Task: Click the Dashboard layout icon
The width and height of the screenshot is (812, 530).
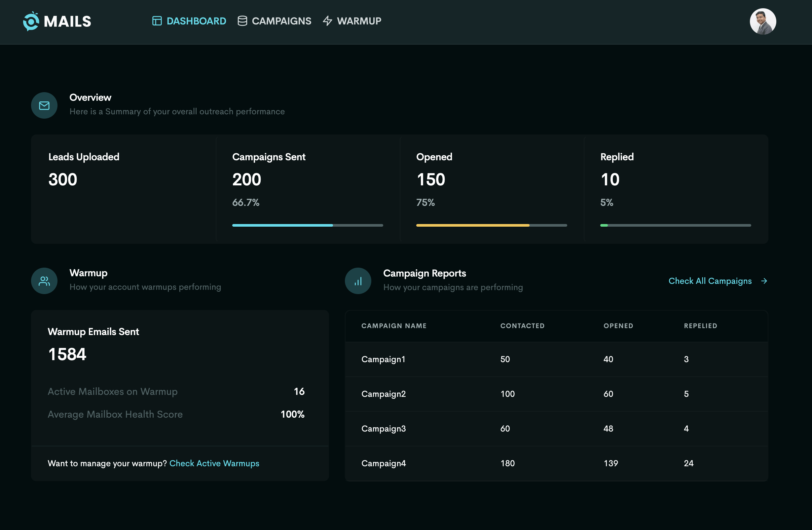Action: tap(157, 21)
